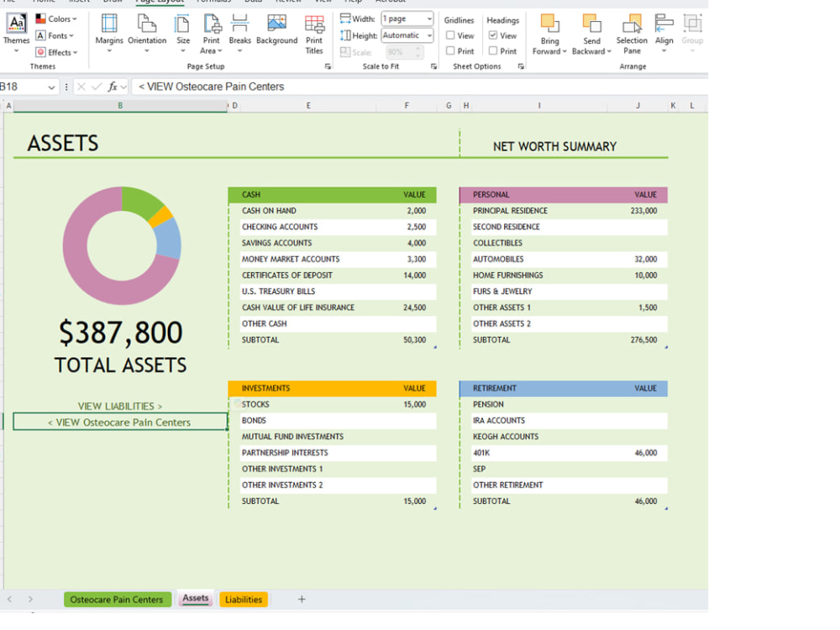This screenshot has height=630, width=840.
Task: Select CASH SUBTOTAL value 50,300
Action: click(x=415, y=340)
